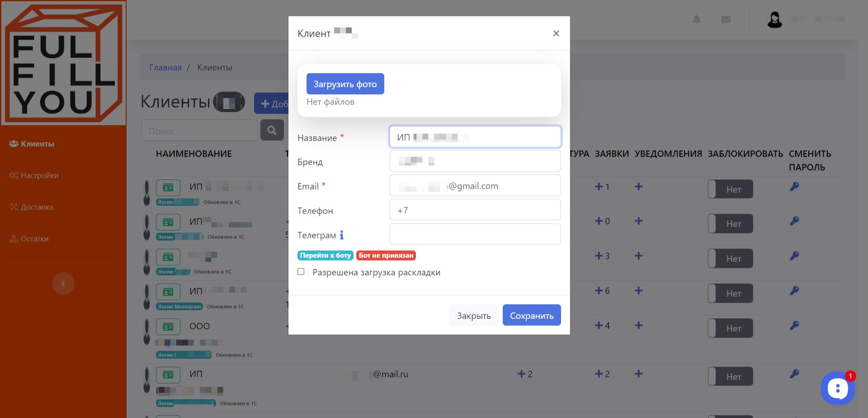The width and height of the screenshot is (868, 418).
Task: Click the Сохранить button
Action: [531, 315]
